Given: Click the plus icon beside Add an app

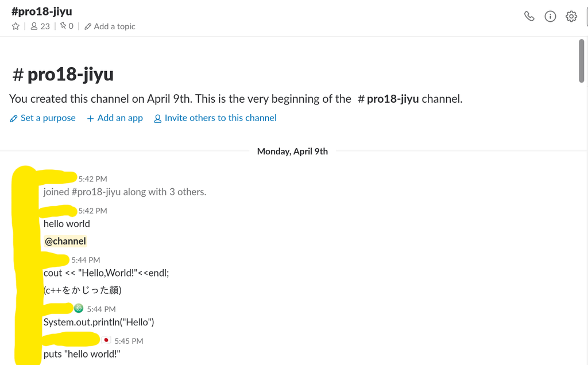Looking at the screenshot, I should click(x=90, y=119).
